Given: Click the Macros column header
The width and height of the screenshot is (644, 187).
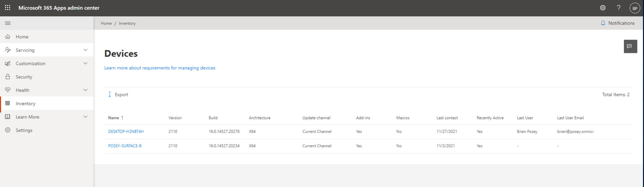Looking at the screenshot, I should click(x=403, y=118).
